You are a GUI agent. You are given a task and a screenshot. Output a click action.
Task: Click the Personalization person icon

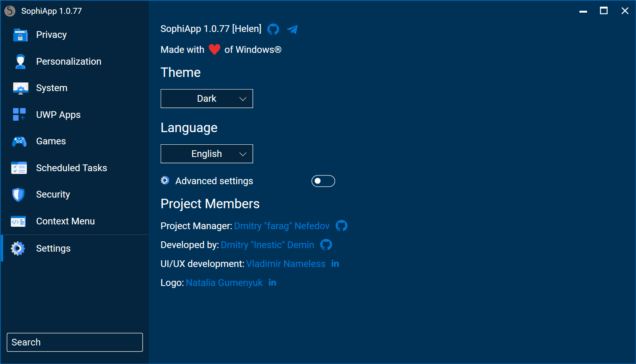[20, 62]
